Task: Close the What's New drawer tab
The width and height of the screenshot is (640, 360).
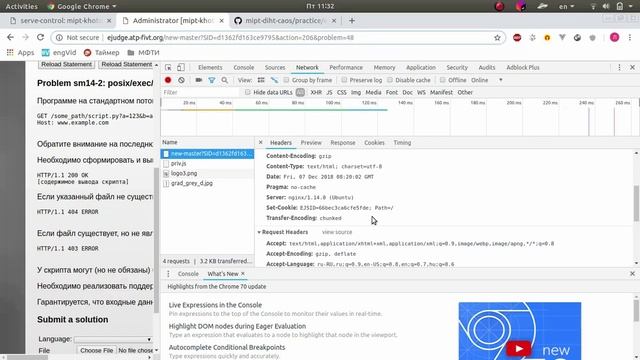Action: pyautogui.click(x=243, y=273)
